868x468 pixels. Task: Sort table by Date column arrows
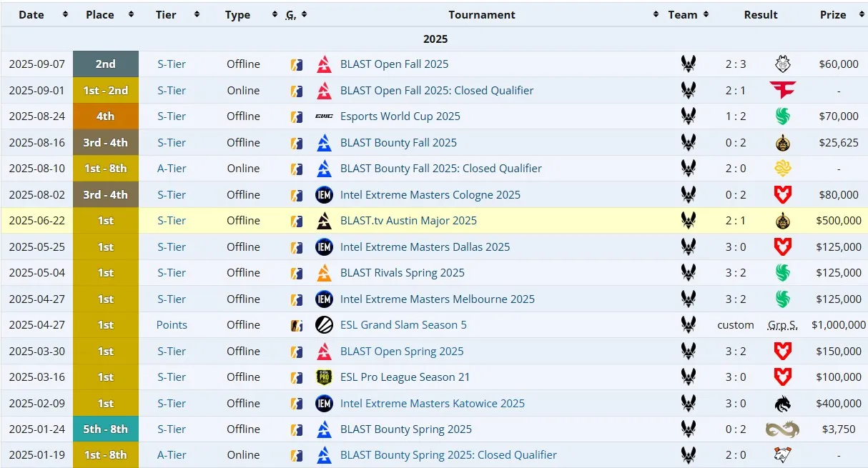tap(66, 14)
